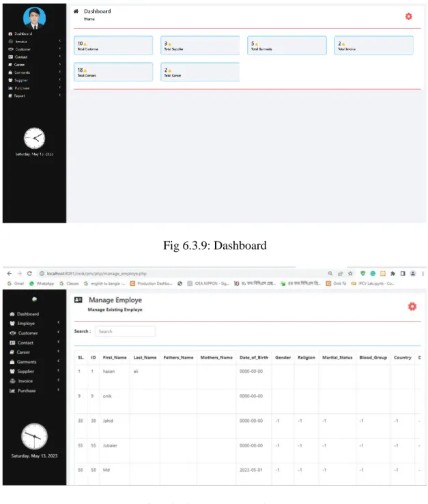Click the Date_of_Birth column header
The image size is (428, 504).
(x=254, y=357)
